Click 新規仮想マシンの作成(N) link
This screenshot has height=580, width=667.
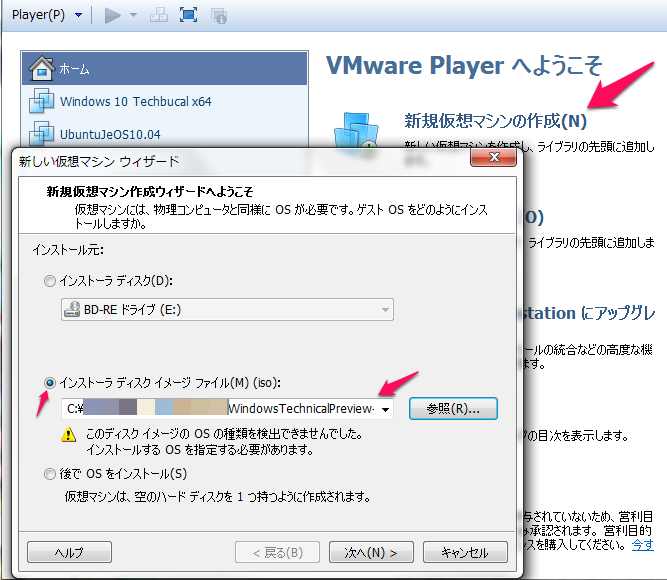[x=496, y=121]
